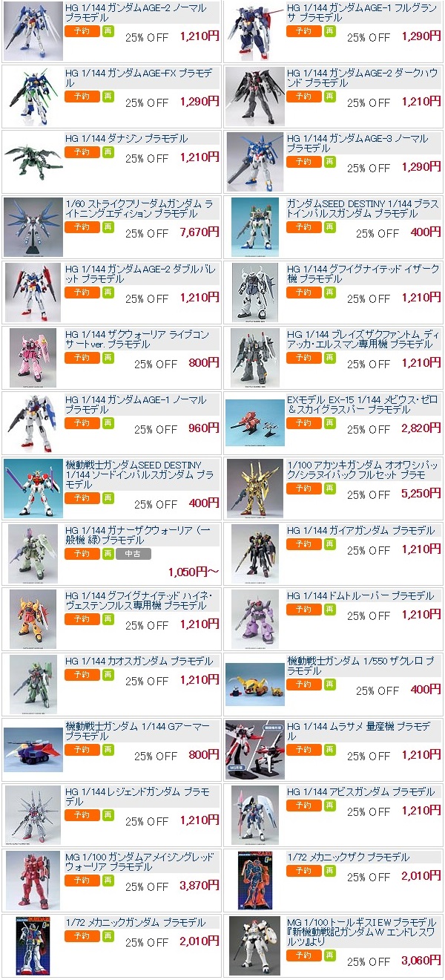
Task: Click the gray 中古 badge for ガナーザクウォーリア
Action: coord(133,554)
